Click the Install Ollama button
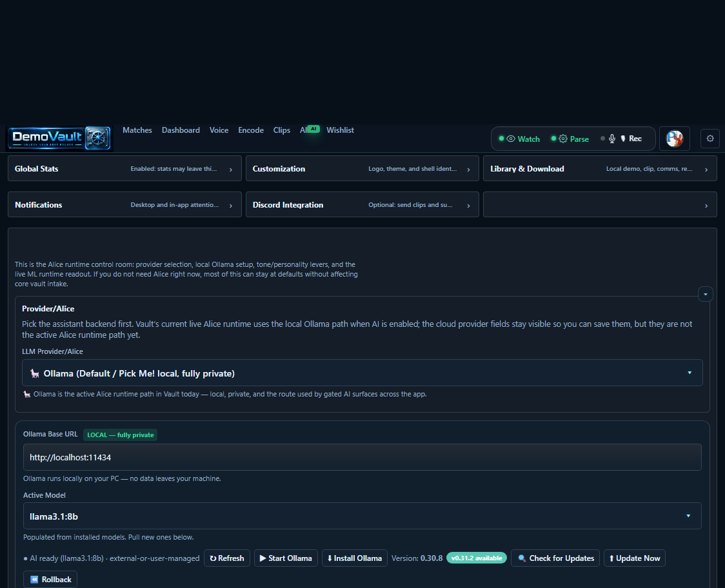 pos(354,558)
